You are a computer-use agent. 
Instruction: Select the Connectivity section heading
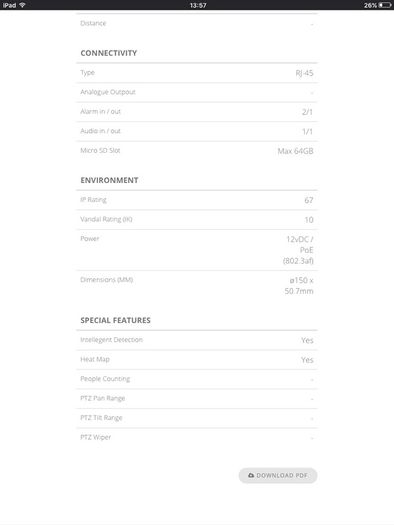point(109,53)
